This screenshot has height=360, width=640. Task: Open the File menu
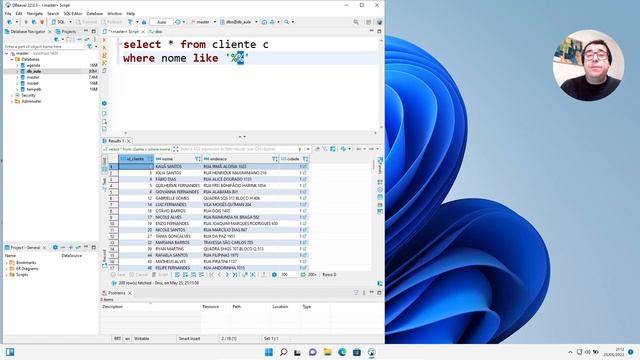coord(8,13)
